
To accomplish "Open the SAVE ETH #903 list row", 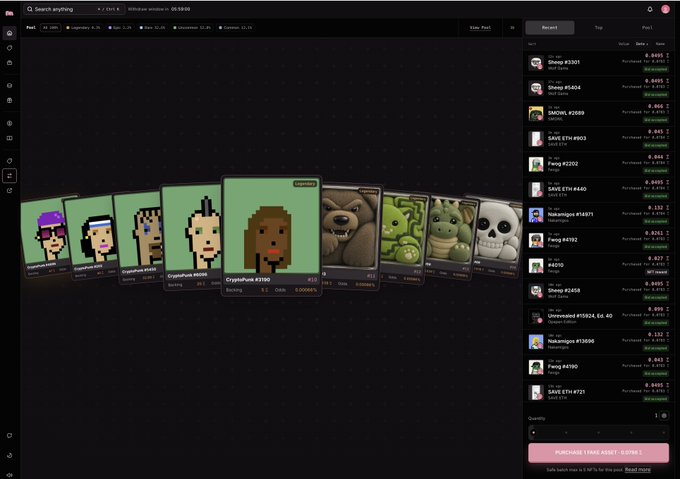I will coord(598,139).
